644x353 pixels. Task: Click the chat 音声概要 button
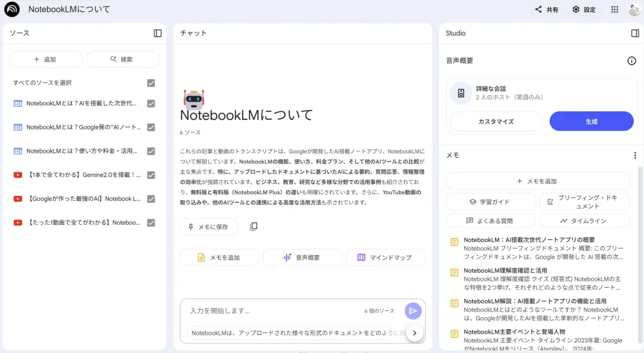coord(303,258)
